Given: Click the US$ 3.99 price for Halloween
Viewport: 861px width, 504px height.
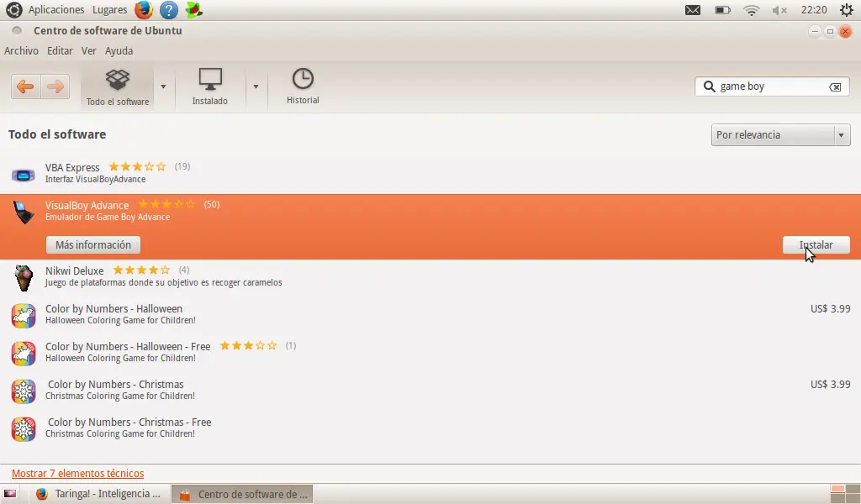Looking at the screenshot, I should tap(830, 309).
